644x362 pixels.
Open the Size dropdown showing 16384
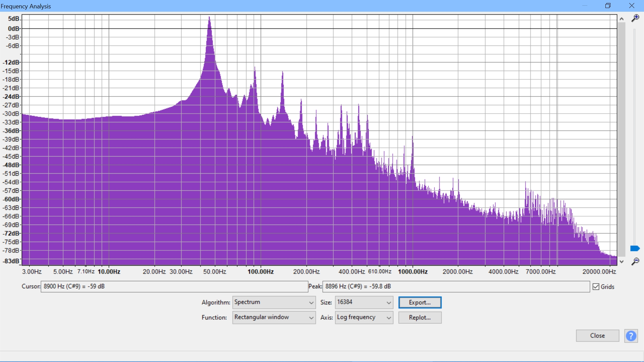(364, 302)
